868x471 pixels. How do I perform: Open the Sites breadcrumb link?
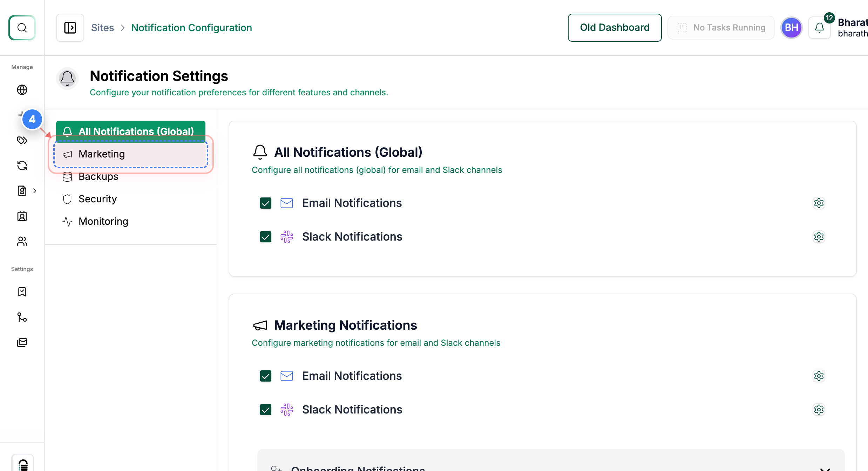coord(102,27)
